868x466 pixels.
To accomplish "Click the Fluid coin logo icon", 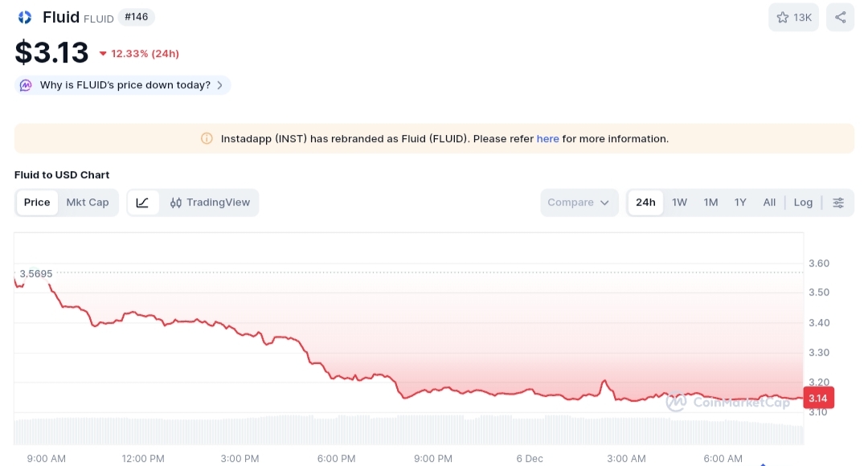I will pos(24,18).
